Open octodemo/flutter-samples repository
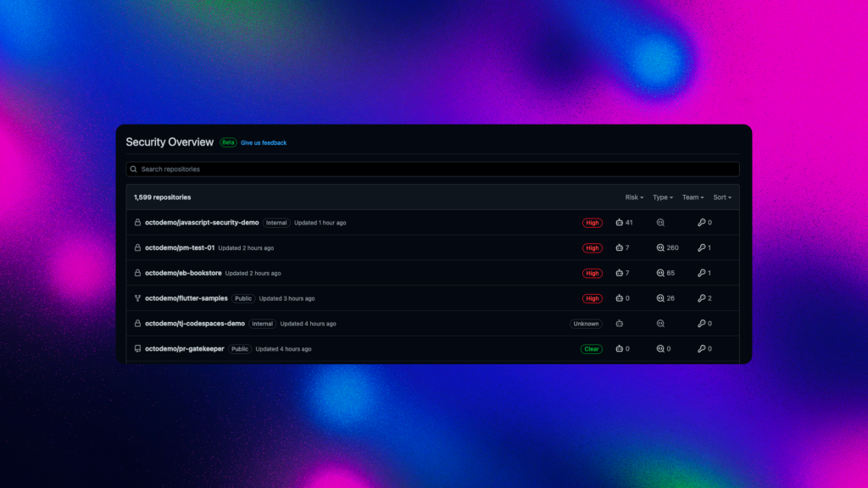Image resolution: width=868 pixels, height=488 pixels. pos(186,298)
